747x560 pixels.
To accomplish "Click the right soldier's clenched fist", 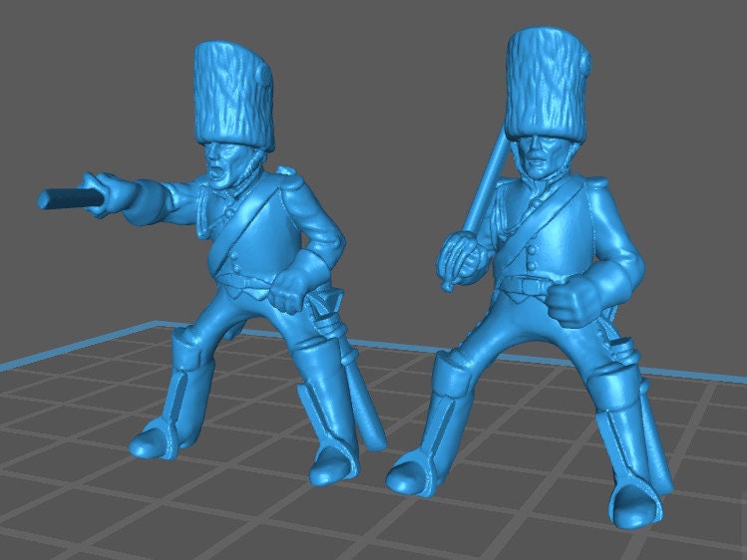I will pyautogui.click(x=579, y=300).
